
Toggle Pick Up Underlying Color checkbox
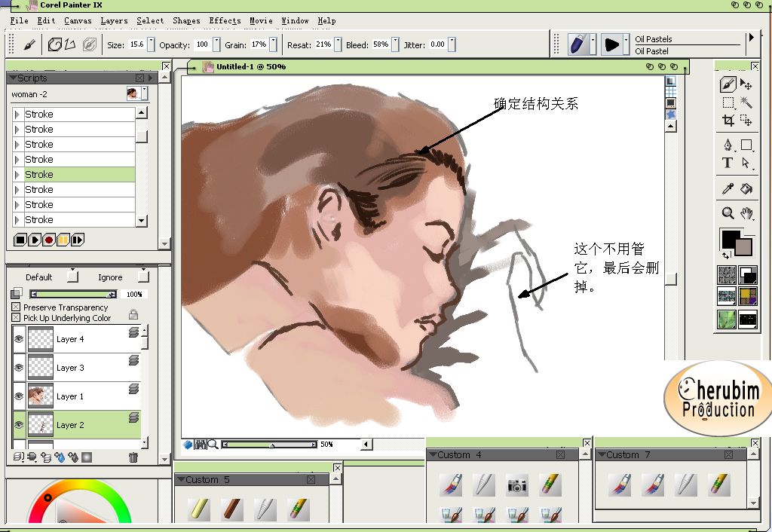[16, 318]
